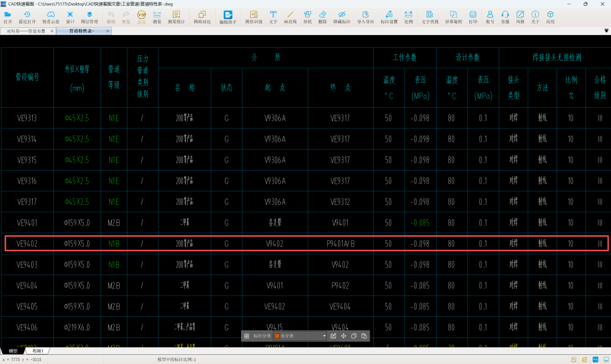The height and width of the screenshot is (364, 611).
Task: Open the 关于 about info
Action: (x=535, y=17)
